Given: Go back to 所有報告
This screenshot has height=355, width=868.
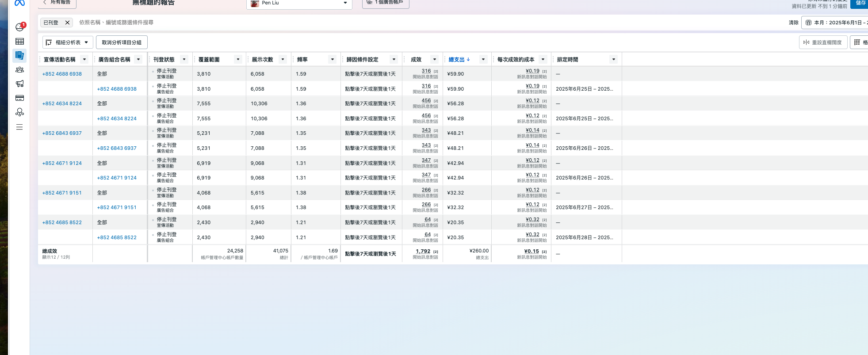Looking at the screenshot, I should click(x=57, y=3).
